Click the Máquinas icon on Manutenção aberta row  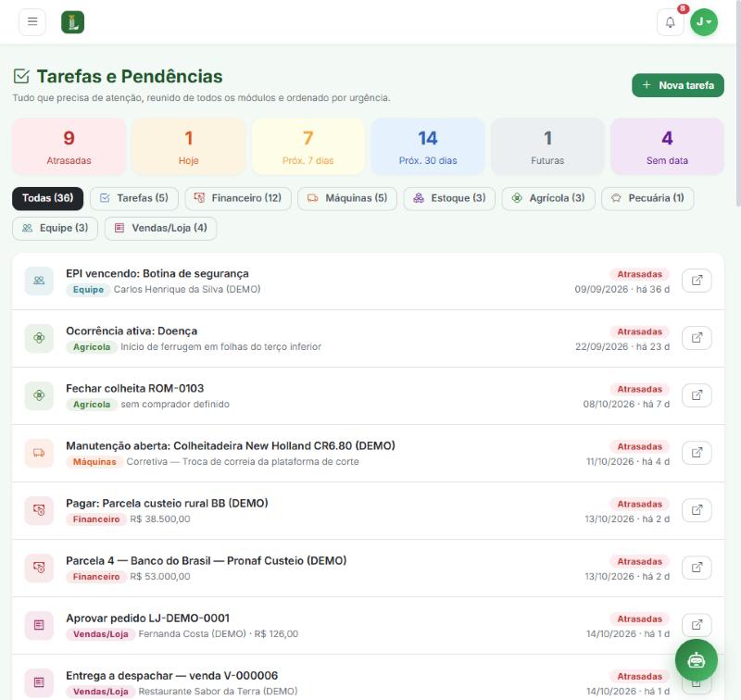(x=39, y=453)
